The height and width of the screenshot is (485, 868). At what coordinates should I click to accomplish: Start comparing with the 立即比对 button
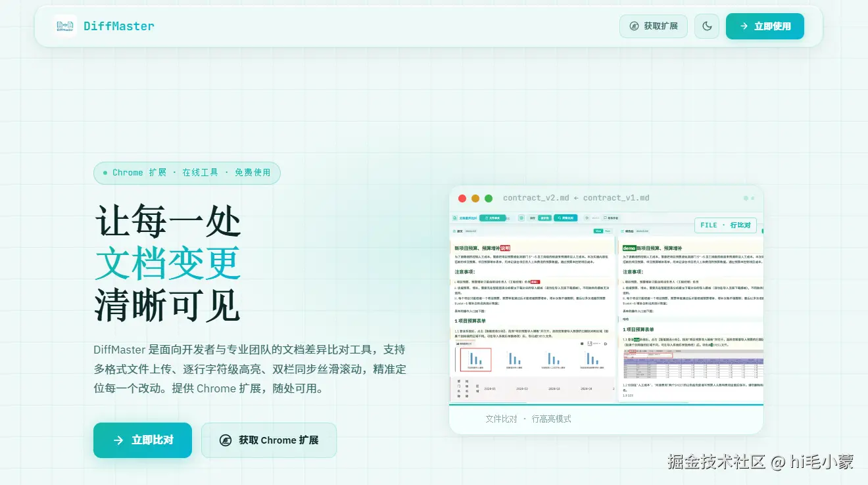click(x=143, y=440)
